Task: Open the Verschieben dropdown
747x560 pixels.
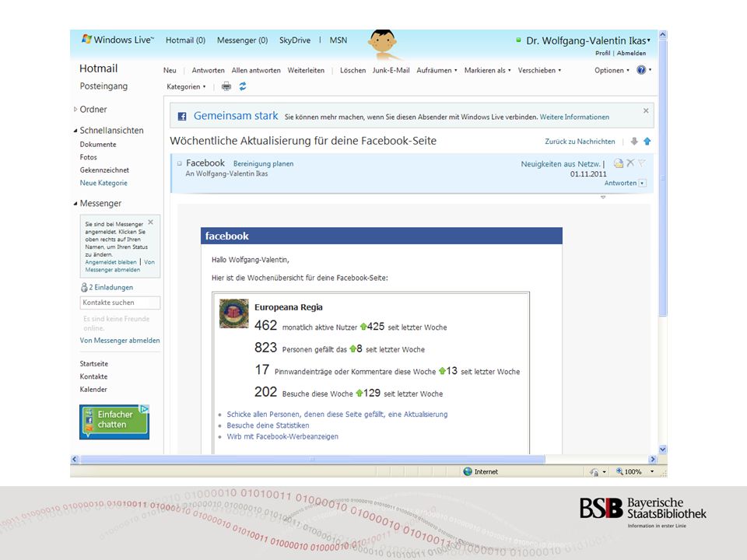Action: pos(539,70)
